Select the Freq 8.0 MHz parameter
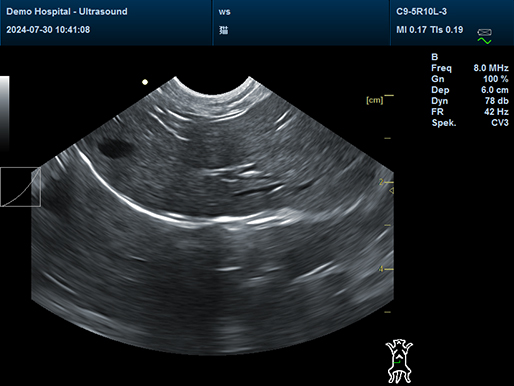Screen dimensions: 514x386 coord(470,68)
